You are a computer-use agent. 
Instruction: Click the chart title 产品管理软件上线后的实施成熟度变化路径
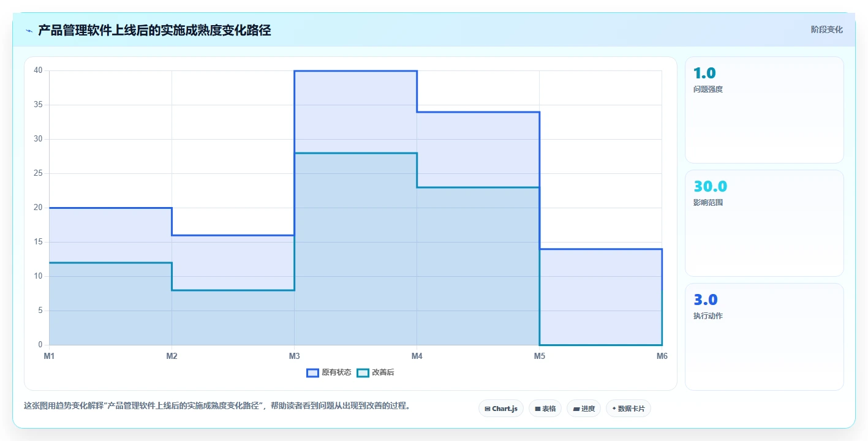click(154, 30)
